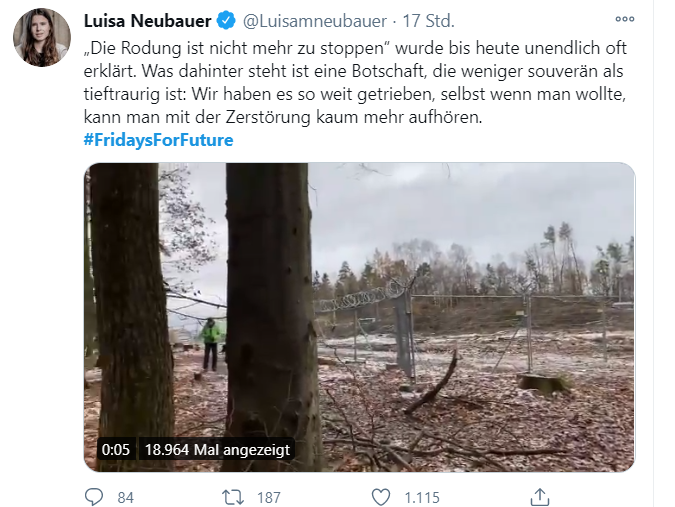Open the #FridaysForFuture hashtag

(158, 140)
